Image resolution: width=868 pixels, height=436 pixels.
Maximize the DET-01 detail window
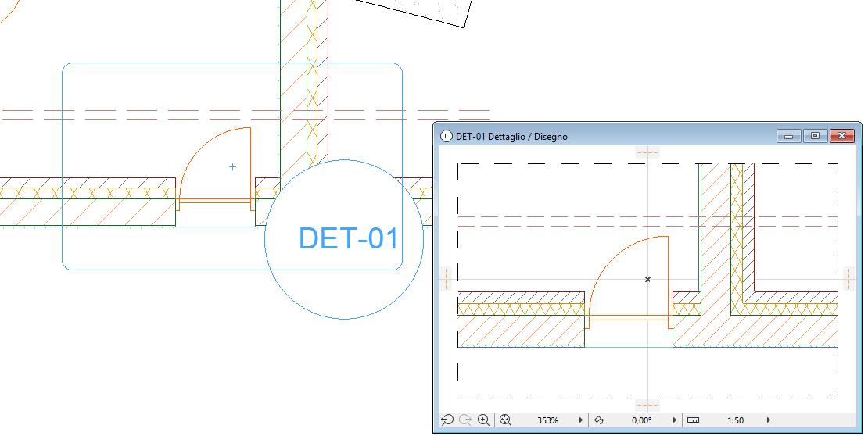click(x=816, y=135)
